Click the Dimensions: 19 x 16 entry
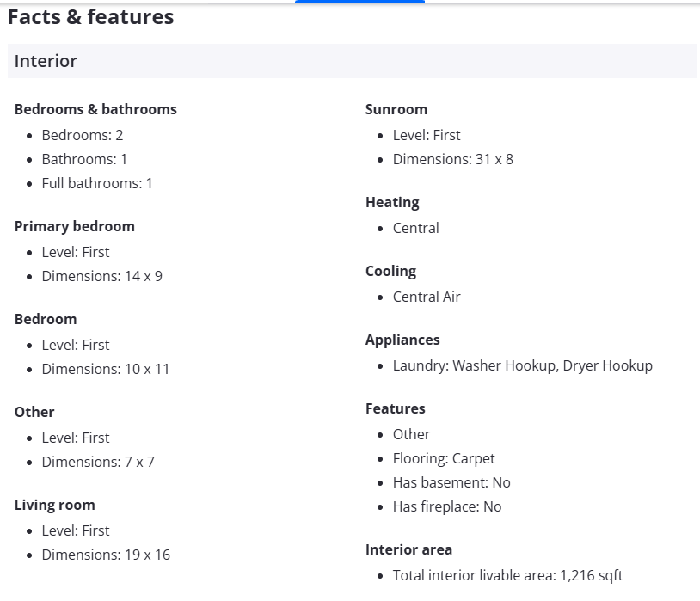This screenshot has height=601, width=700. point(106,555)
